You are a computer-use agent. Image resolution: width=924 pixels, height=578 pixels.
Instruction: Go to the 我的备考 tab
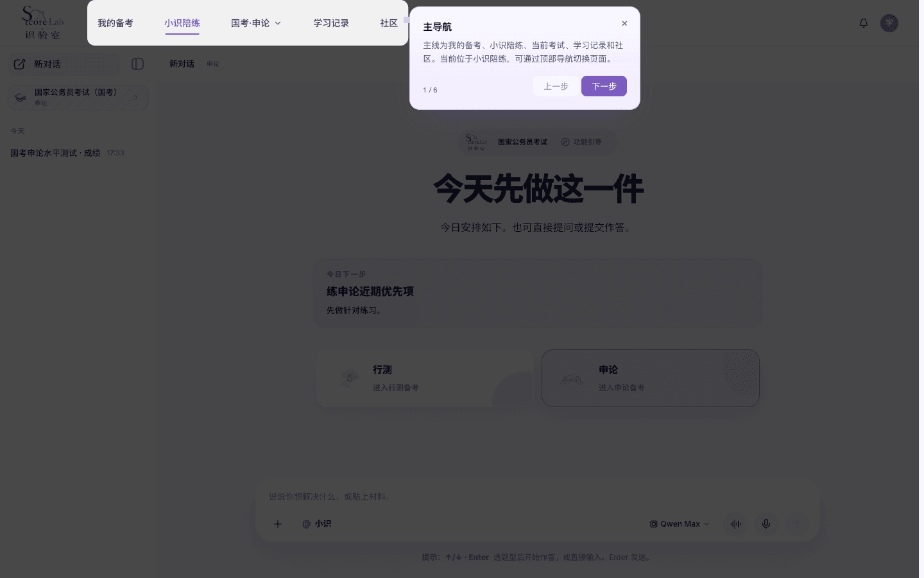tap(116, 23)
